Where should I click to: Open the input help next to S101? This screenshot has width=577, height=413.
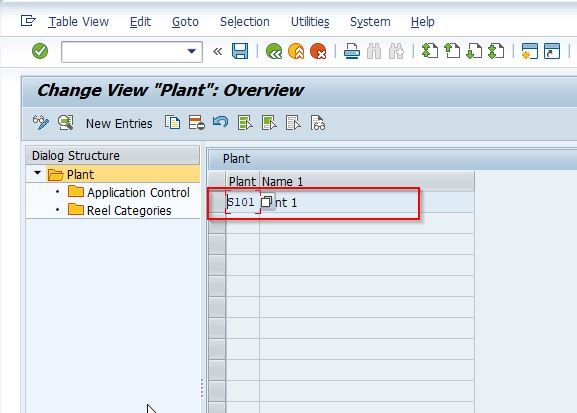pos(266,201)
